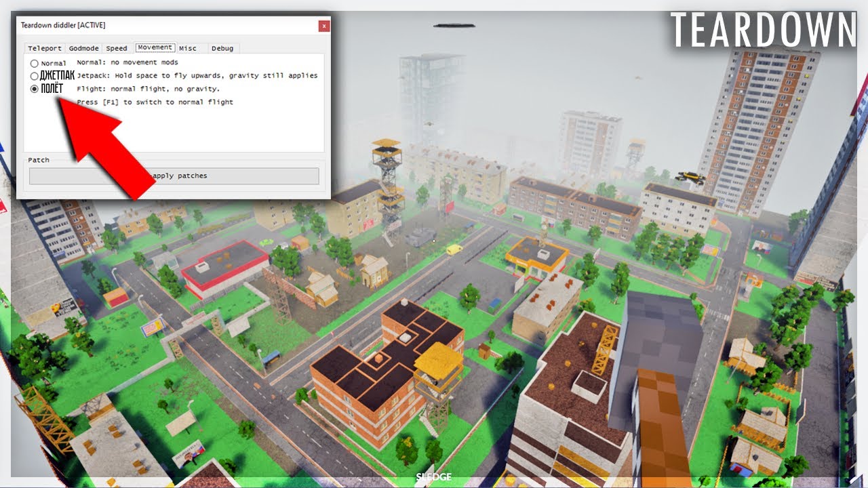Screen dimensions: 868x488
Task: Choose the ДЖЕТПАК jetpack radio option
Action: click(35, 76)
